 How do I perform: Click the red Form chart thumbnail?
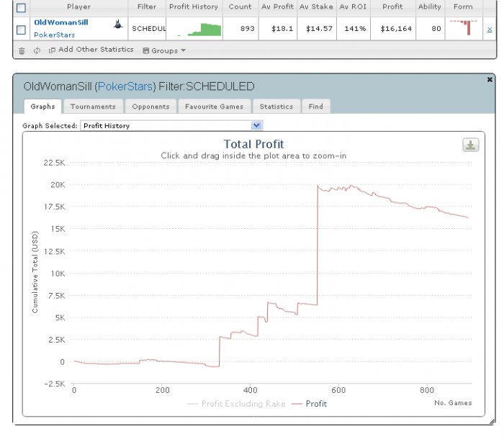coord(464,27)
